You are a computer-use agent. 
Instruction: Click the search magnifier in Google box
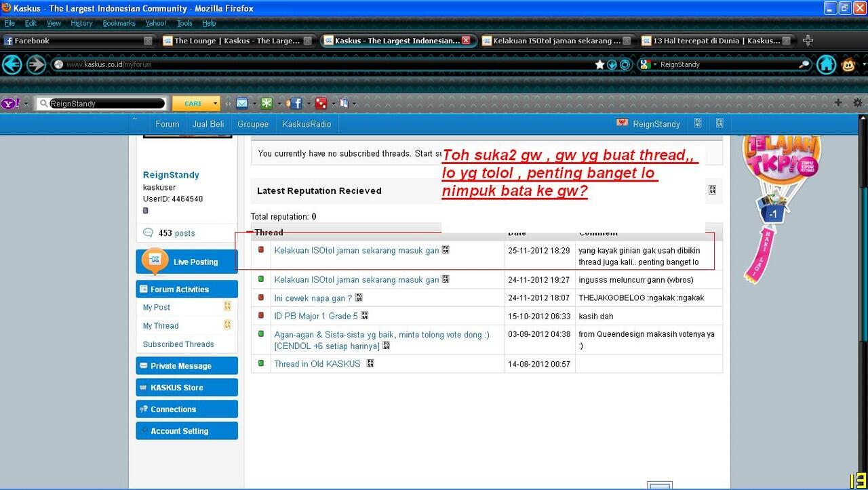804,64
